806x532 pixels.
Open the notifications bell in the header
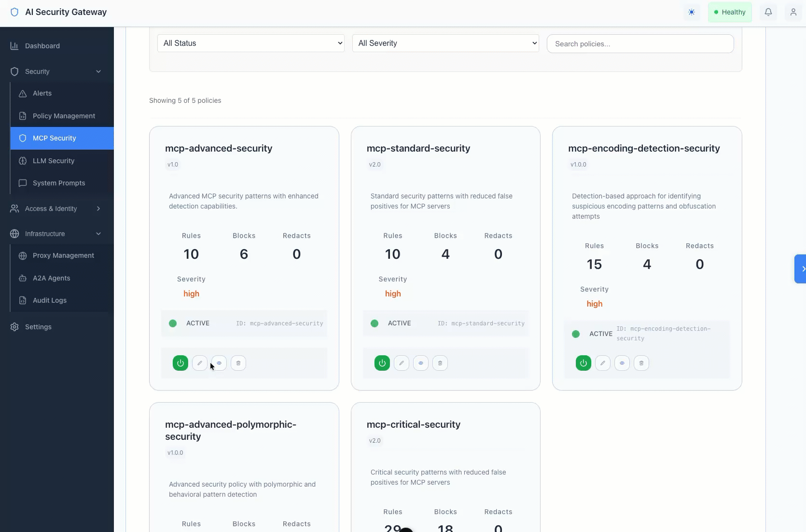pos(768,12)
